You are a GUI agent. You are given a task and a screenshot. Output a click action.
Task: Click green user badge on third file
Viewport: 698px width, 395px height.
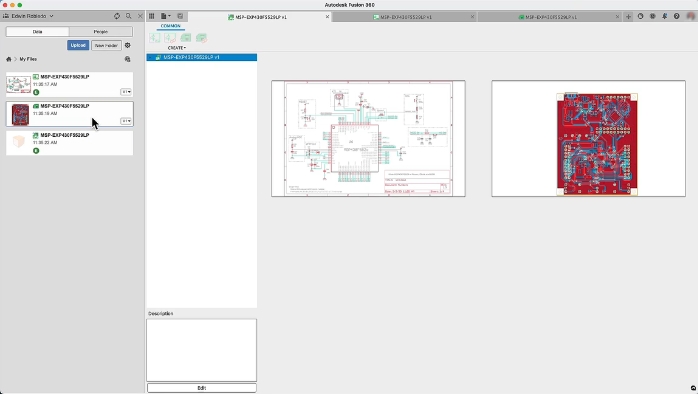[x=36, y=151]
